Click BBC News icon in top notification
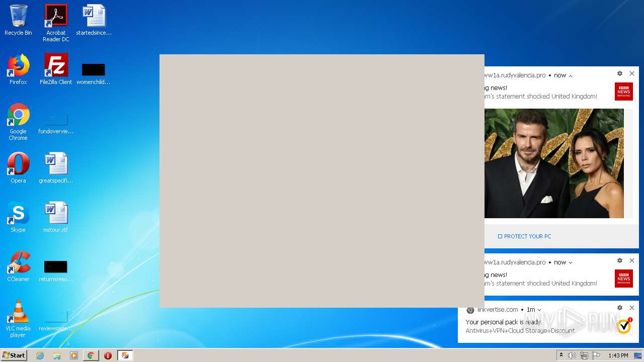The width and height of the screenshot is (644, 362). pos(624,92)
